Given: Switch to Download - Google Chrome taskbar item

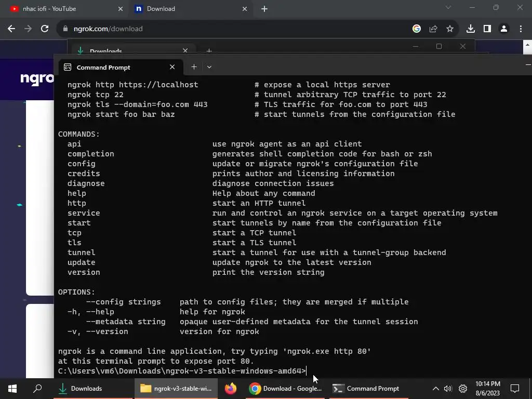Looking at the screenshot, I should (x=285, y=389).
